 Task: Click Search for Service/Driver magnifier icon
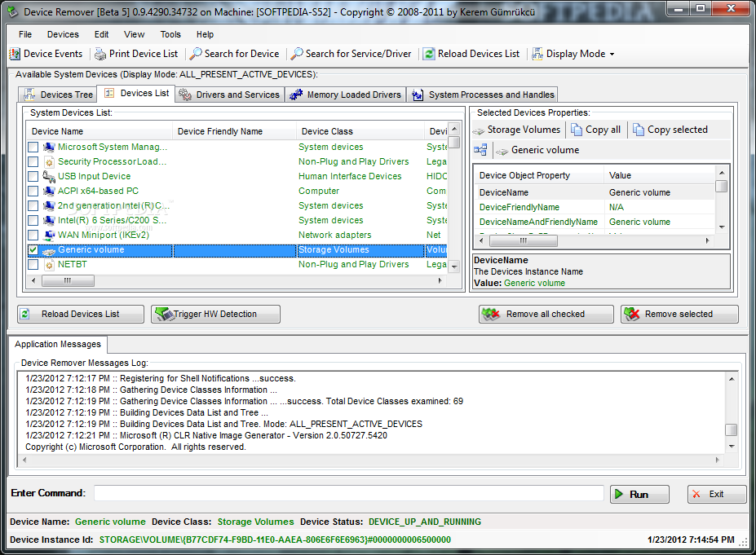pyautogui.click(x=297, y=54)
